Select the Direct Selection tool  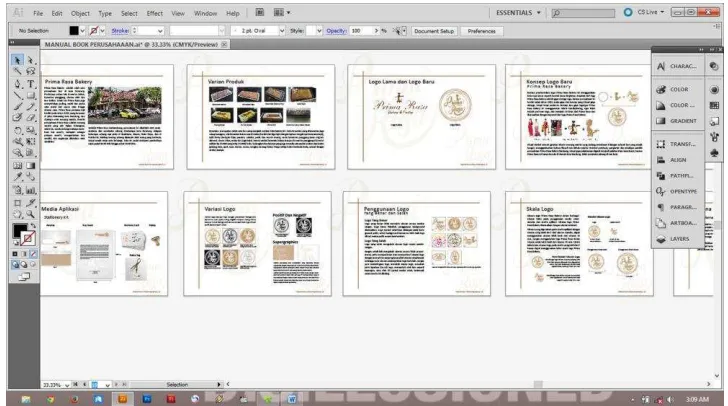point(31,60)
